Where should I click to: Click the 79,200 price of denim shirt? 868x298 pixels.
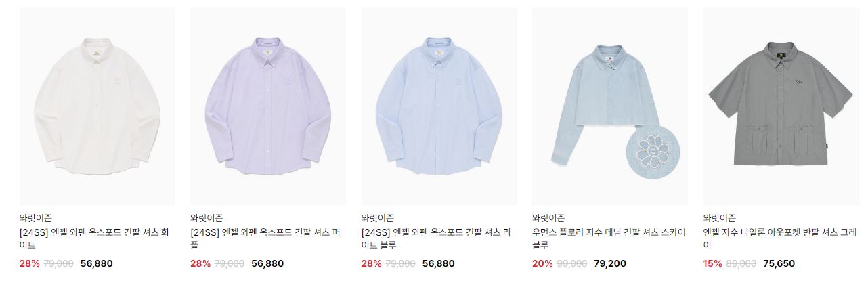coord(610,263)
